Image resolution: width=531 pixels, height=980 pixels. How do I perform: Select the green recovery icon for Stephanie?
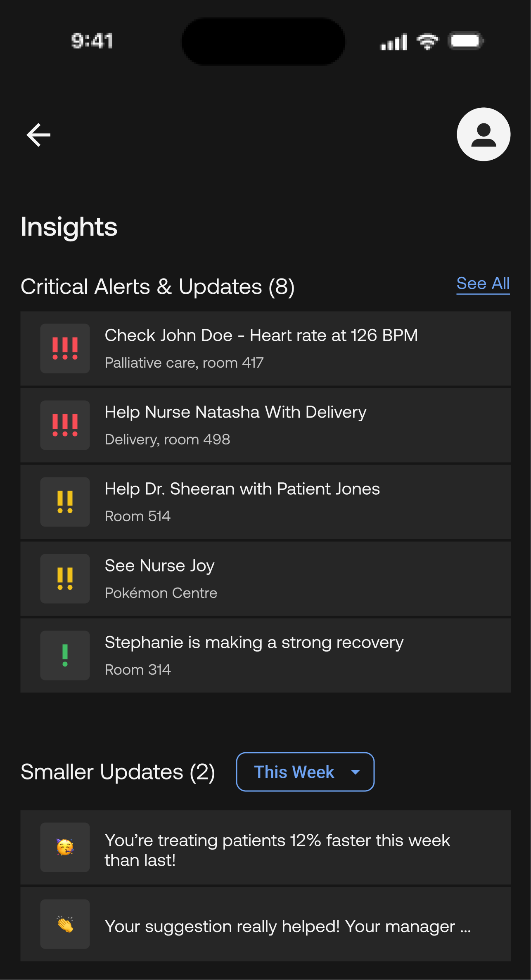coord(64,655)
